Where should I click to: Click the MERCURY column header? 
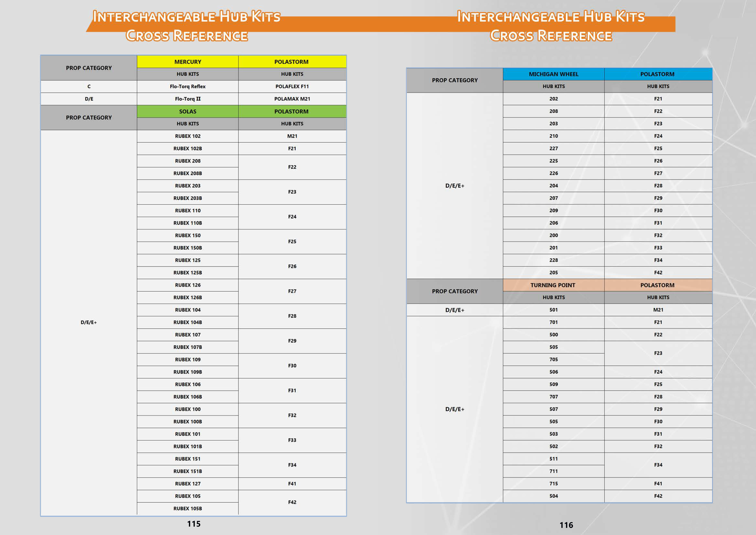tap(188, 62)
